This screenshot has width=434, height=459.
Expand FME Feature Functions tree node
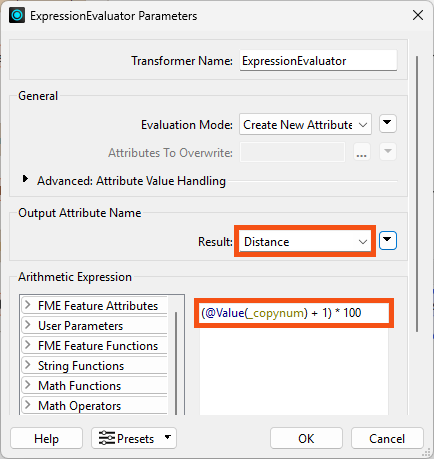click(28, 345)
